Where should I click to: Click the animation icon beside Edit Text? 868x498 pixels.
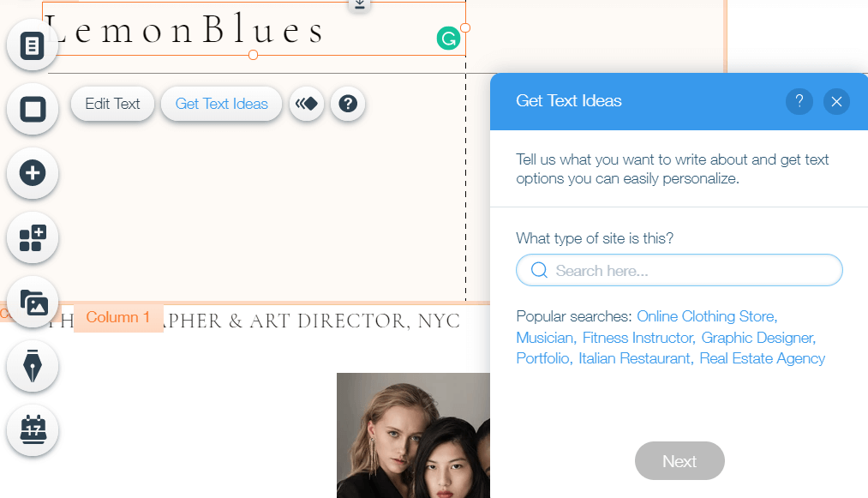(x=306, y=104)
